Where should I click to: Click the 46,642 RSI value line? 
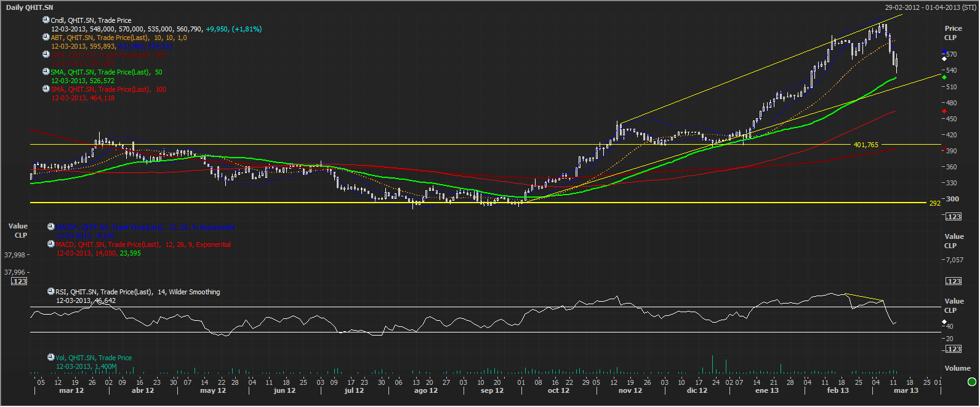click(86, 300)
